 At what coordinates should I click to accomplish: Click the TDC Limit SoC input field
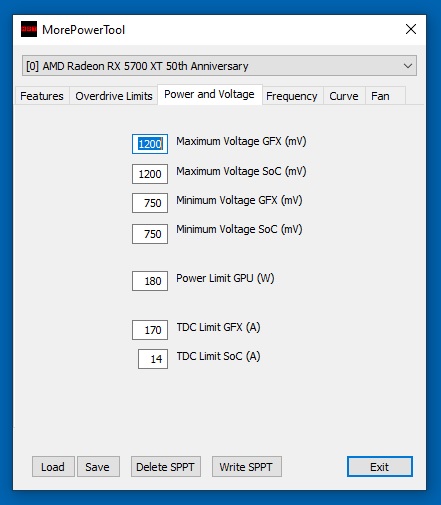pos(153,359)
